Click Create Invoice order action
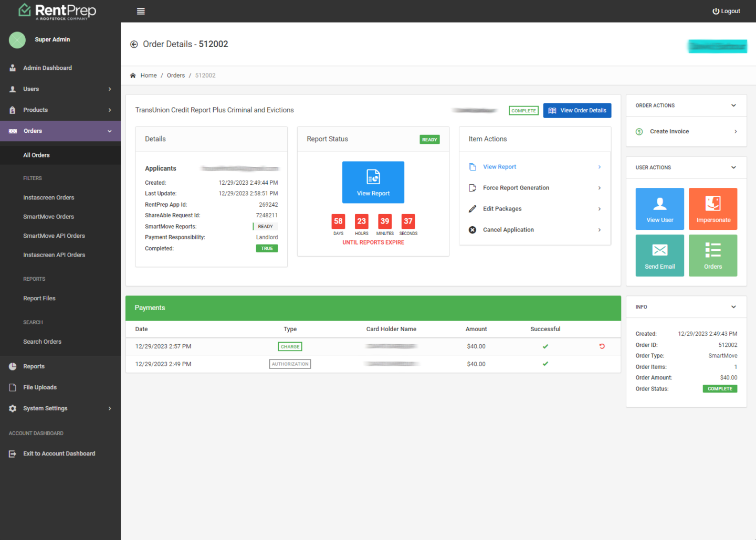Viewport: 756px width, 540px height. 669,132
